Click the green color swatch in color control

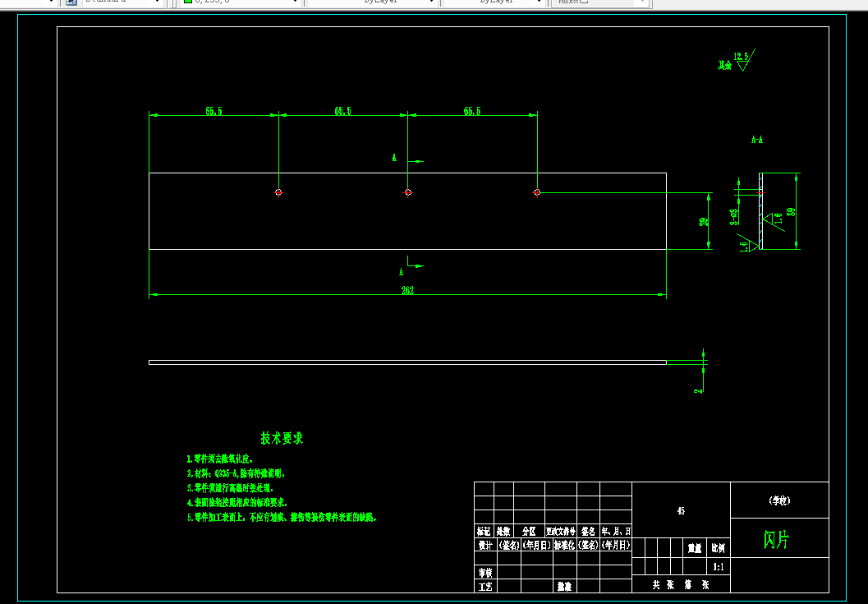tap(188, 2)
